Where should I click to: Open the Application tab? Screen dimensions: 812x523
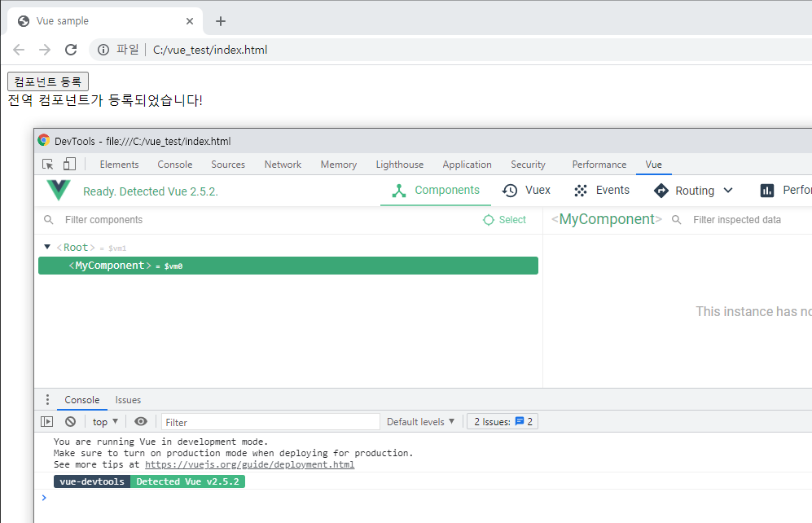tap(467, 164)
